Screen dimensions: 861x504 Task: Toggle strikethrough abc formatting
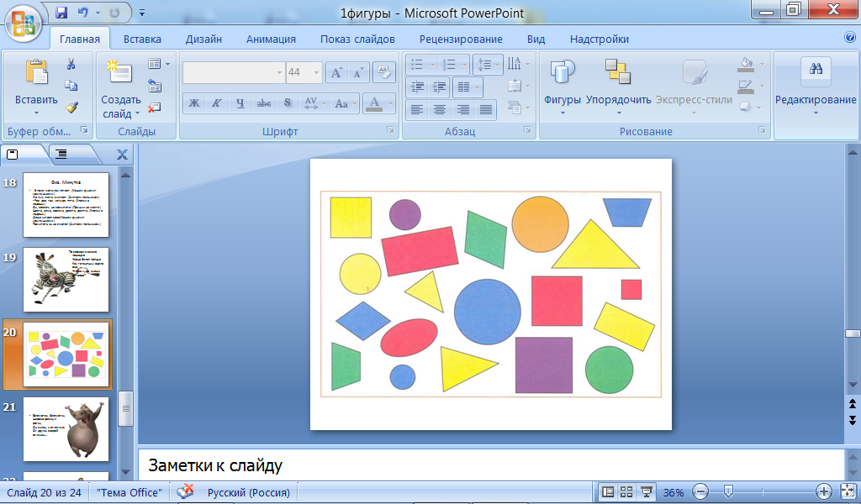[263, 103]
